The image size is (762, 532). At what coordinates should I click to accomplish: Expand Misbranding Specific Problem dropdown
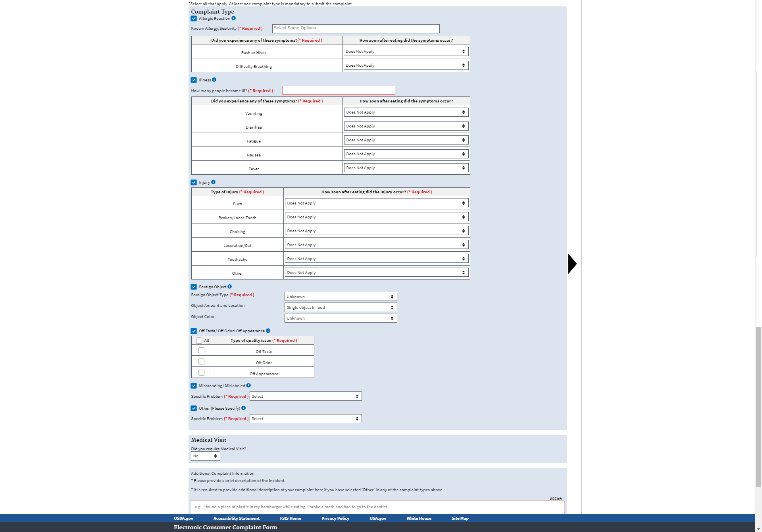(306, 396)
